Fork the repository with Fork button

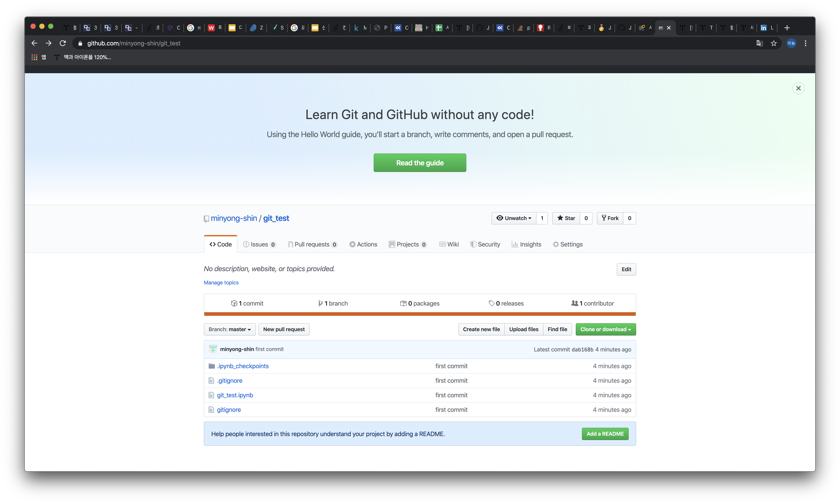[x=610, y=218]
